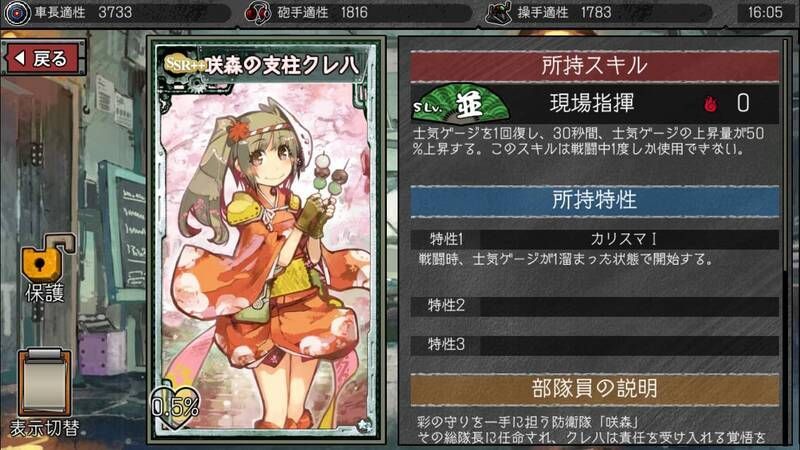The width and height of the screenshot is (800, 450).
Task: Tap the 表示切替 clipboard icon
Action: click(x=45, y=382)
